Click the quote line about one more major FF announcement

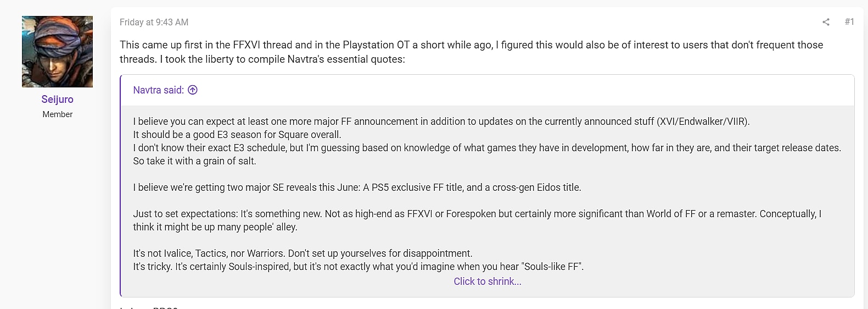(x=441, y=122)
